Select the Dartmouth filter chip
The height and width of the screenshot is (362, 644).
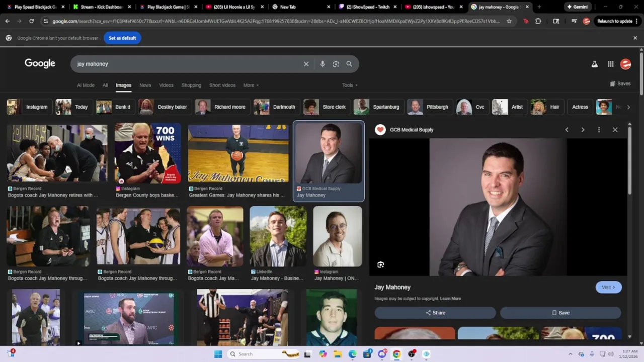276,107
